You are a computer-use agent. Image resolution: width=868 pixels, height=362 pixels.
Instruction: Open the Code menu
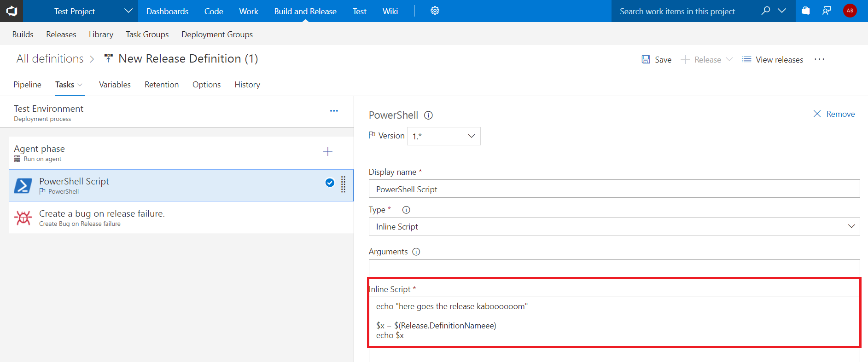214,11
